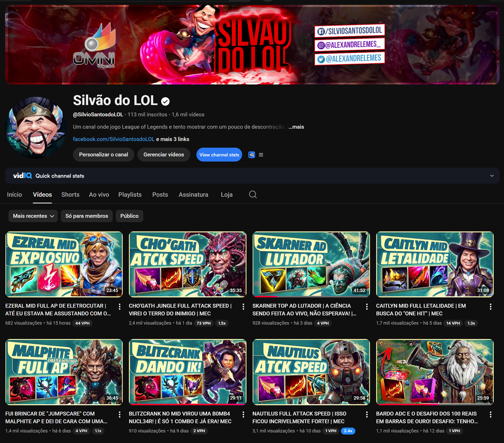Open the Nautilus Atck Speed thumbnail

click(311, 372)
